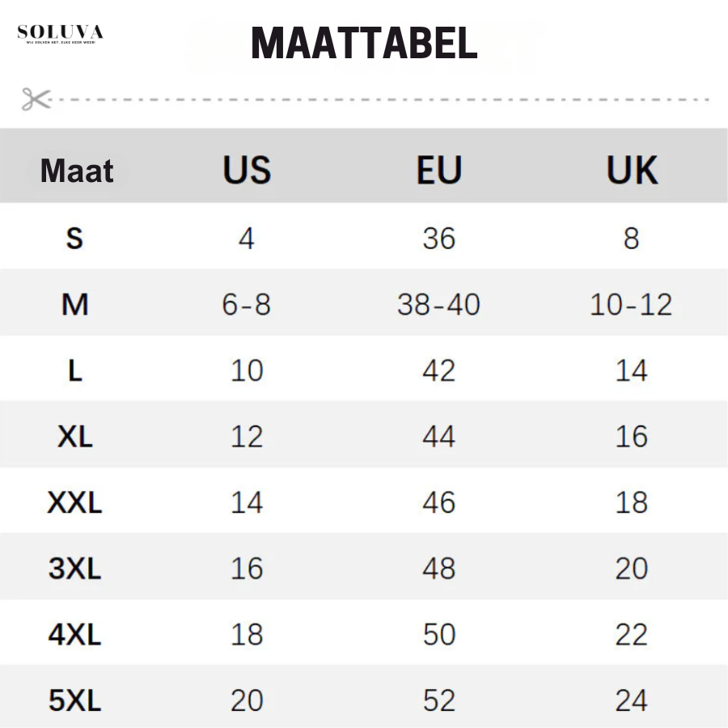Image resolution: width=728 pixels, height=728 pixels.
Task: Select the Maat column header
Action: [x=77, y=171]
